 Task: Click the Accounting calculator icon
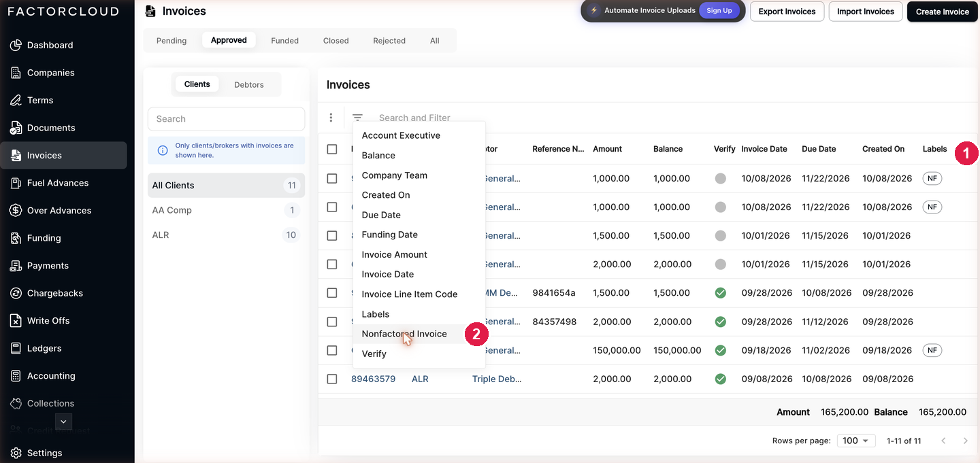tap(16, 376)
